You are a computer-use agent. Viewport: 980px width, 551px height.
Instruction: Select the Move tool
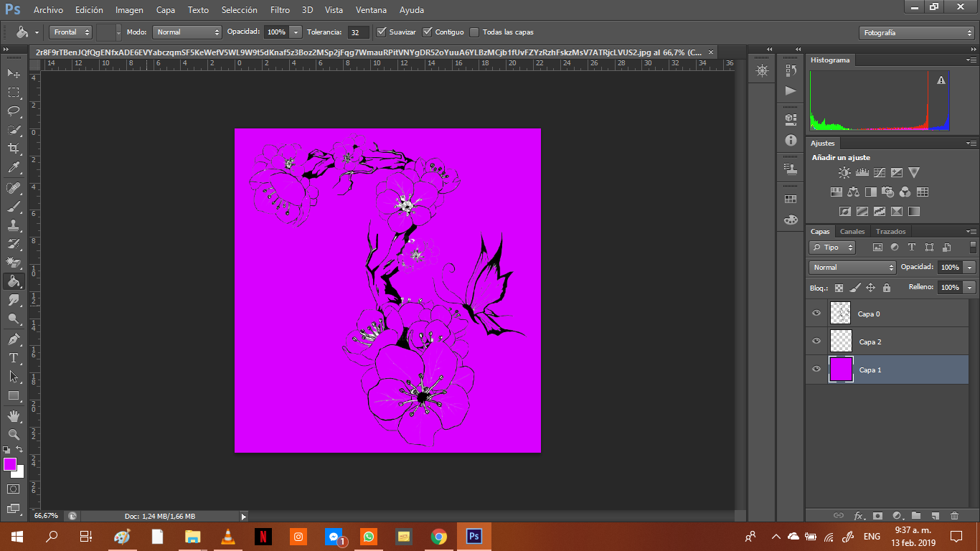tap(14, 73)
